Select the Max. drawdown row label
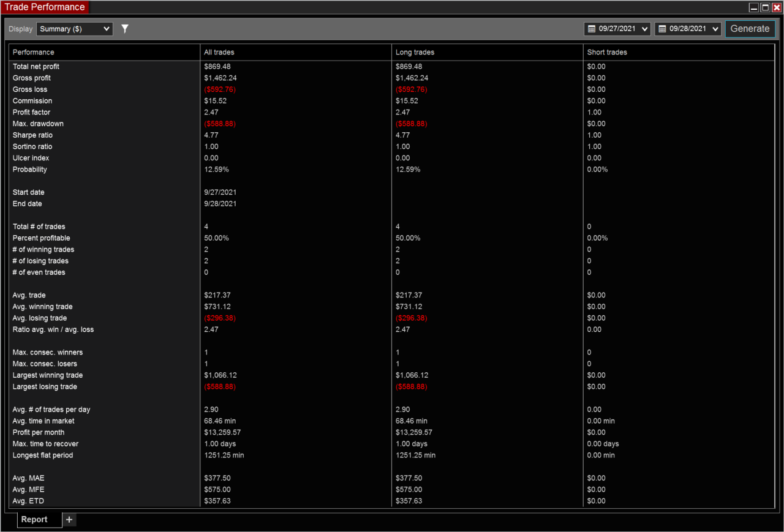Image resolution: width=784 pixels, height=532 pixels. pyautogui.click(x=38, y=124)
